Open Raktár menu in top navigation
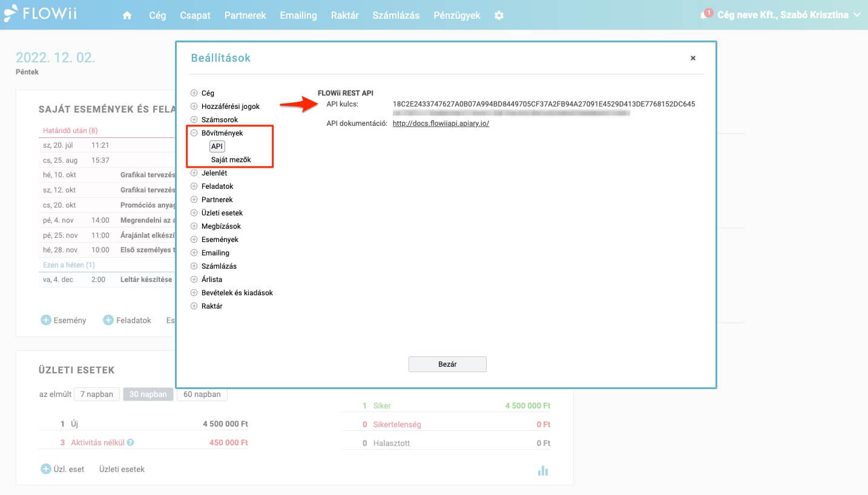This screenshot has height=495, width=868. pyautogui.click(x=345, y=16)
